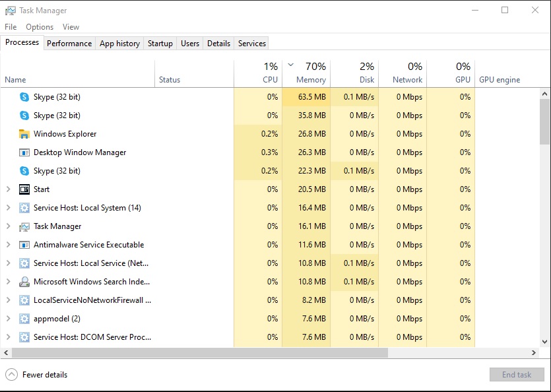This screenshot has height=392, width=551.
Task: Click the Service Host: Local Service gear icon
Action: click(24, 263)
